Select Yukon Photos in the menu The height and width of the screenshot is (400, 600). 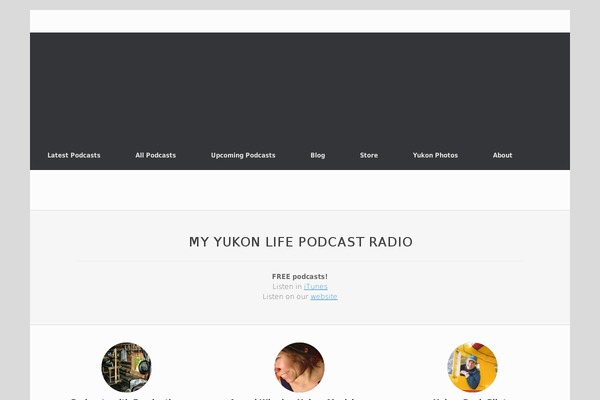[435, 155]
